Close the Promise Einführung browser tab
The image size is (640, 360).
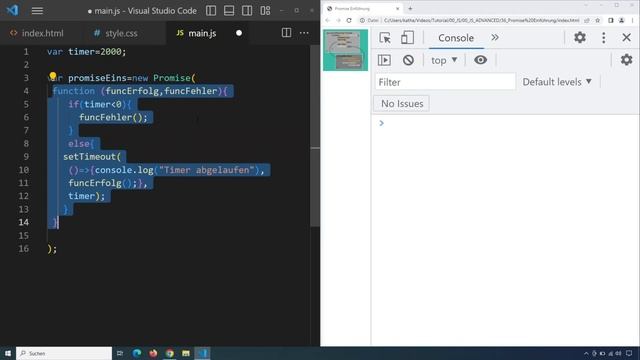tap(397, 8)
